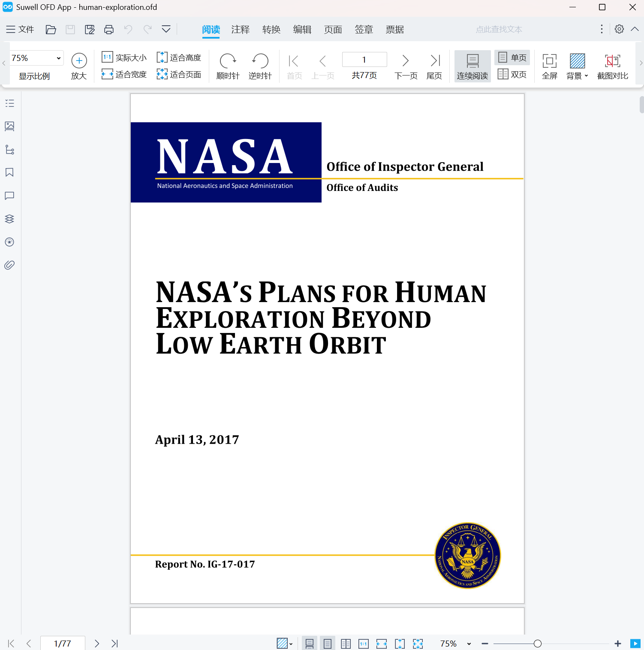Rotate the page clockwise (顺时针)
The image size is (644, 650).
228,65
